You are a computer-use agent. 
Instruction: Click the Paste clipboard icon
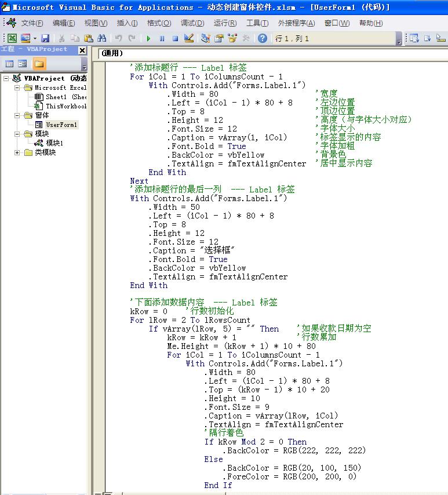pyautogui.click(x=89, y=38)
